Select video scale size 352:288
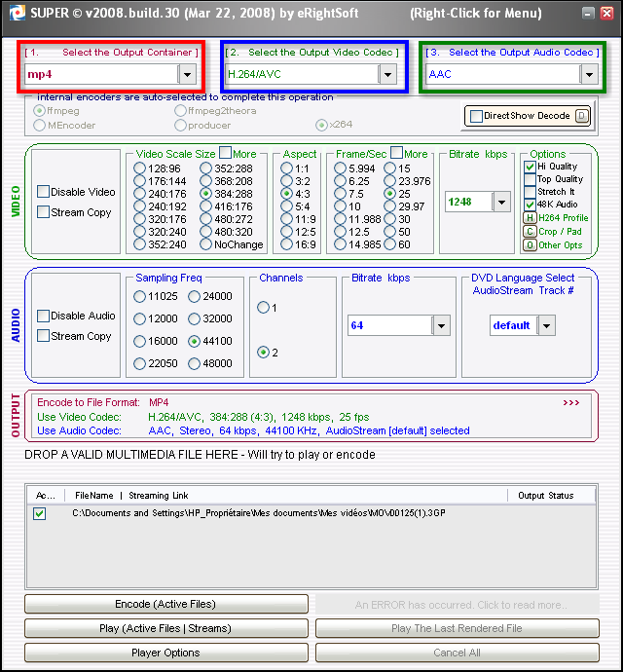 (205, 168)
